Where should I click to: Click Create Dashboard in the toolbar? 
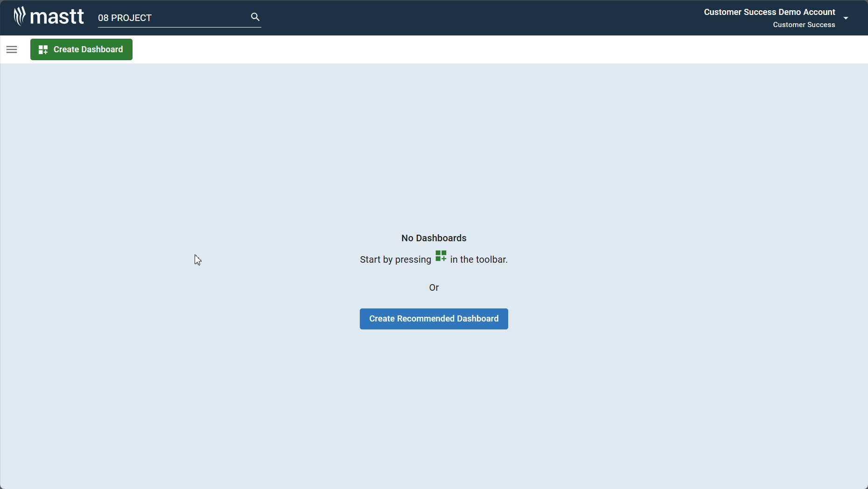(x=81, y=49)
